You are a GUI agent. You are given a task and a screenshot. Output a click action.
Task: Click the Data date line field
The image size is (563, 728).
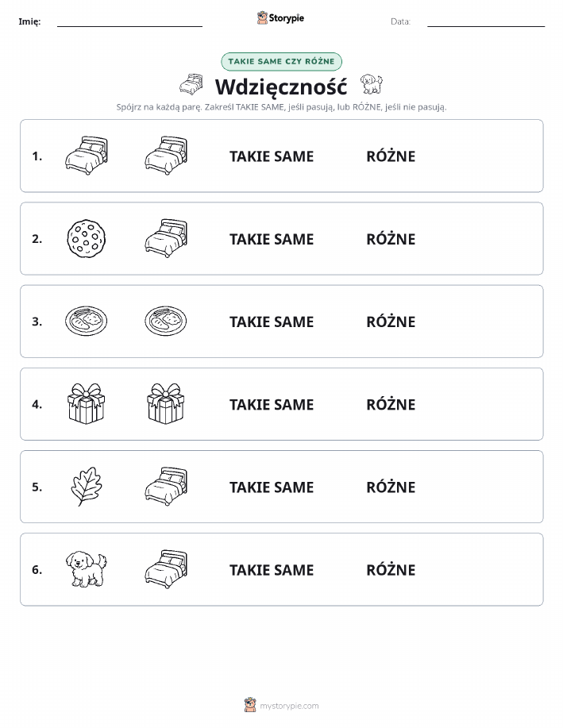click(x=486, y=21)
